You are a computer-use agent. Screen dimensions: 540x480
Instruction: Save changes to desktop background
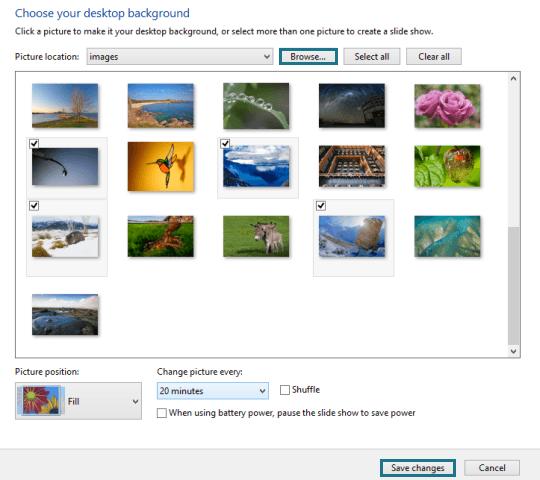point(418,468)
